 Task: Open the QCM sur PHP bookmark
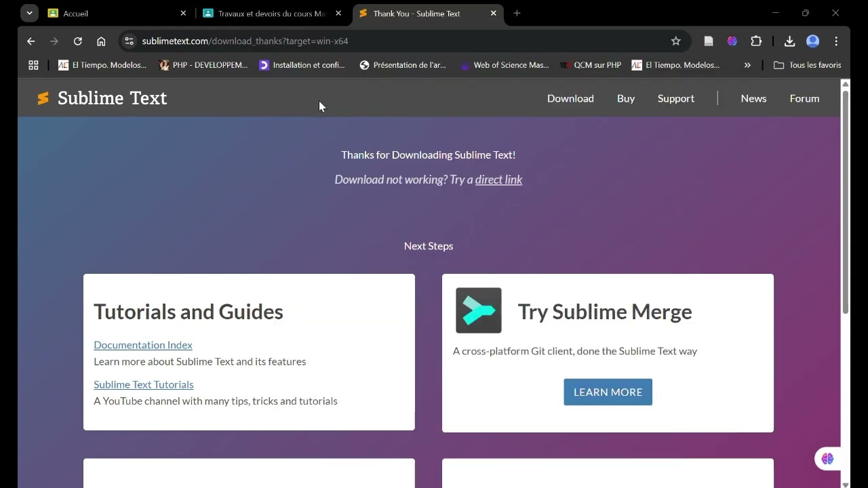[x=591, y=65]
